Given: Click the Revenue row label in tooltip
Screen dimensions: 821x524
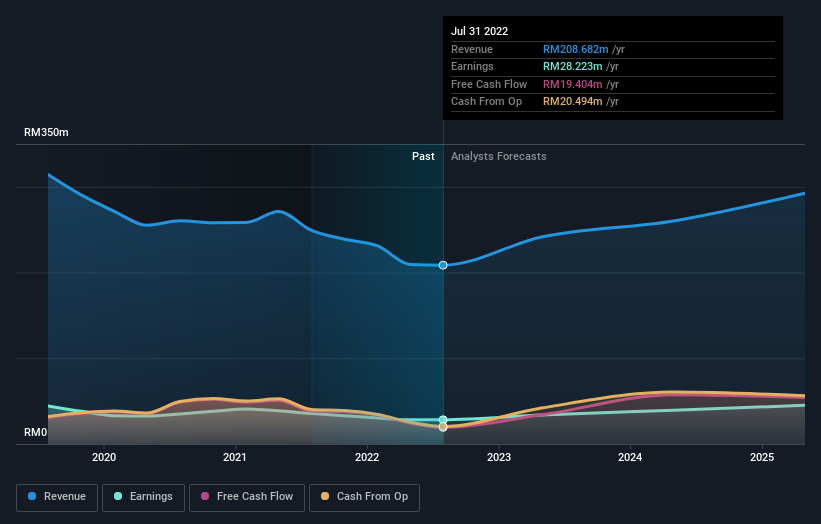Looking at the screenshot, I should point(472,49).
